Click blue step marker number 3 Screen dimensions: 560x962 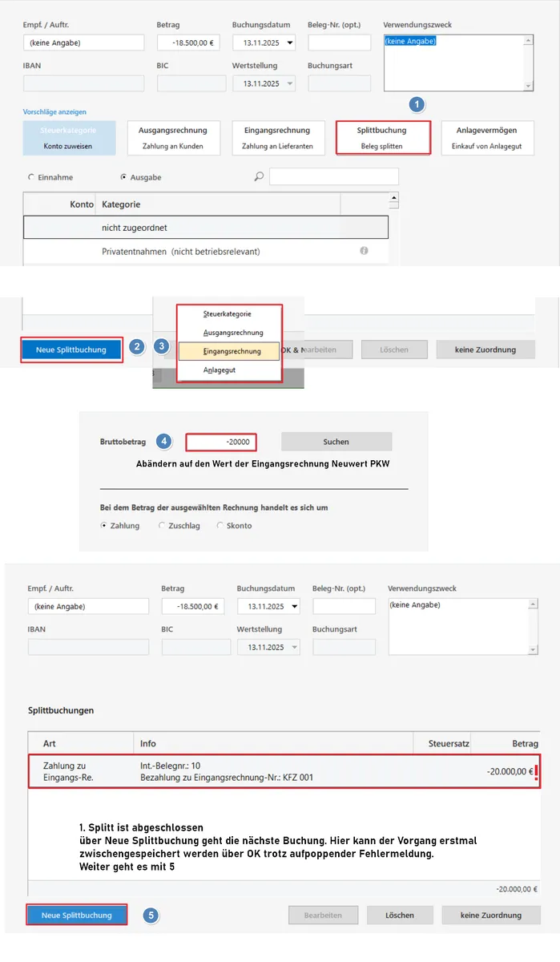pos(162,347)
